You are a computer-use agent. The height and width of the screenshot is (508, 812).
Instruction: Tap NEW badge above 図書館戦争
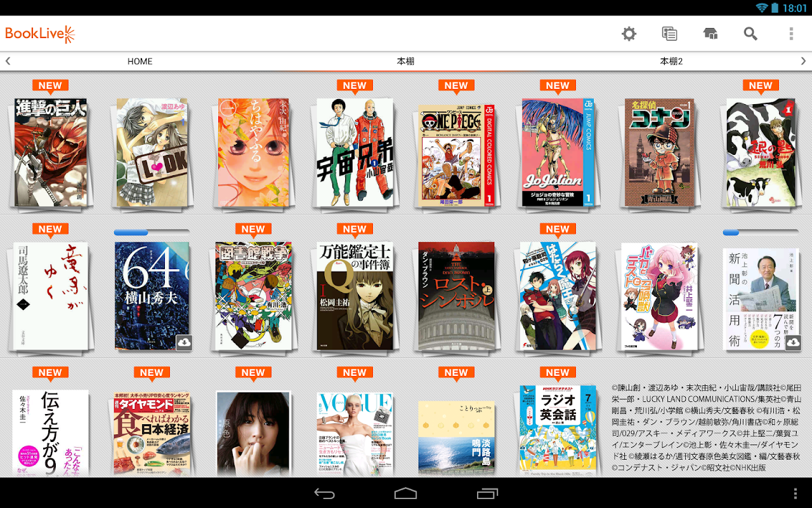[253, 230]
